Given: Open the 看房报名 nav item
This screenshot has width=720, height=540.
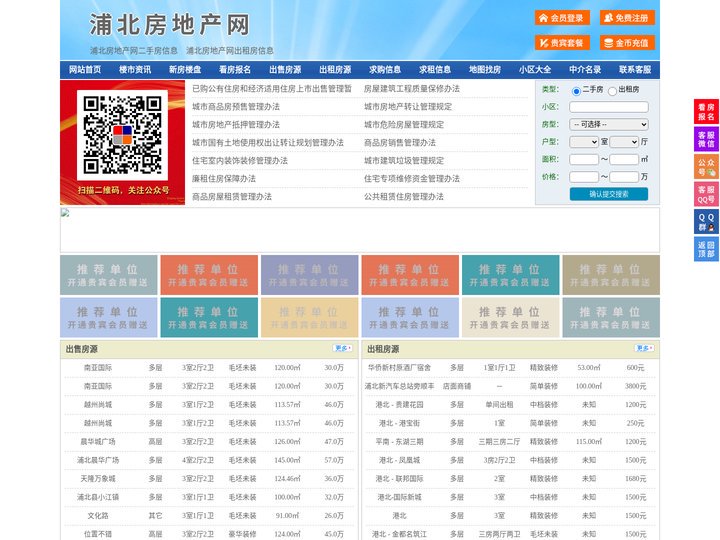Looking at the screenshot, I should pyautogui.click(x=235, y=70).
